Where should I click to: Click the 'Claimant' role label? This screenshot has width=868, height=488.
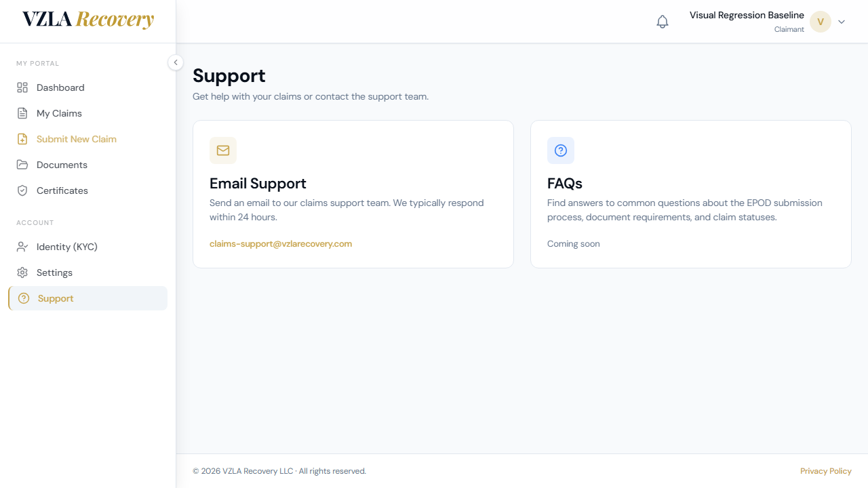[x=789, y=30]
